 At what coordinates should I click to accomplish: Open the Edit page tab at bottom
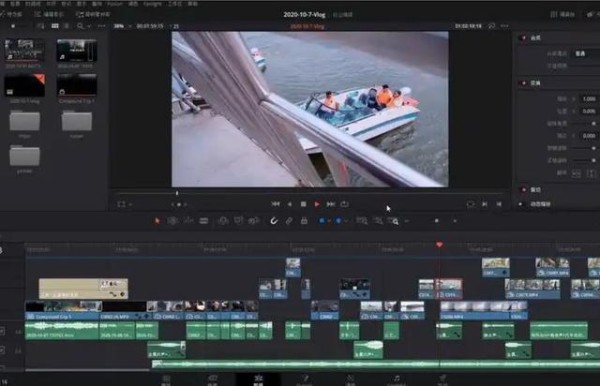pos(259,379)
